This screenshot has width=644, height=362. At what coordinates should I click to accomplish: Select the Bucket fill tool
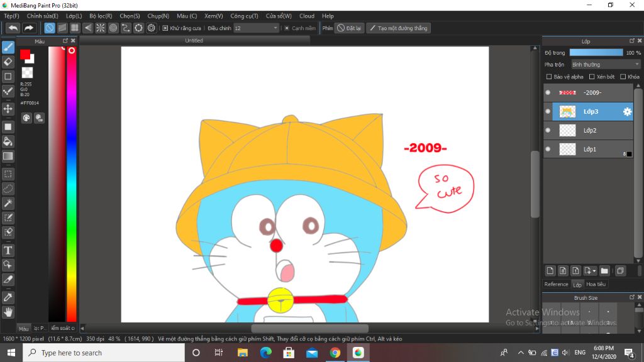click(x=8, y=141)
